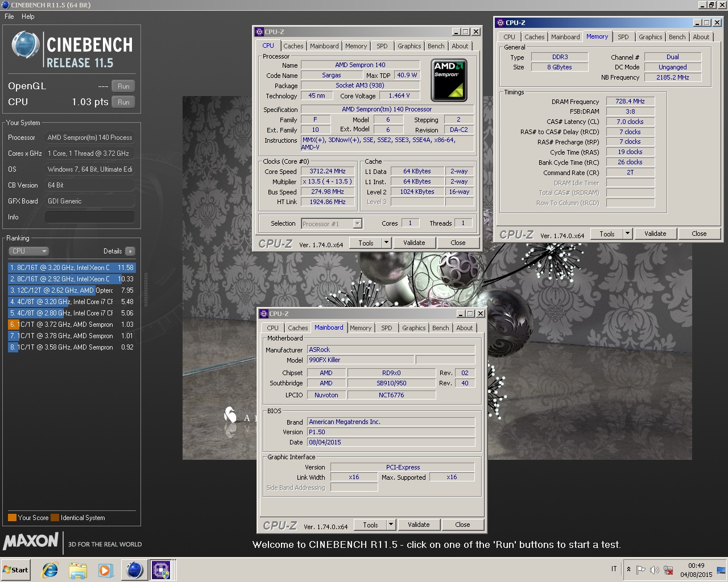The height and width of the screenshot is (582, 728).
Task: Click the Identical System brown legend swatch
Action: coord(55,518)
